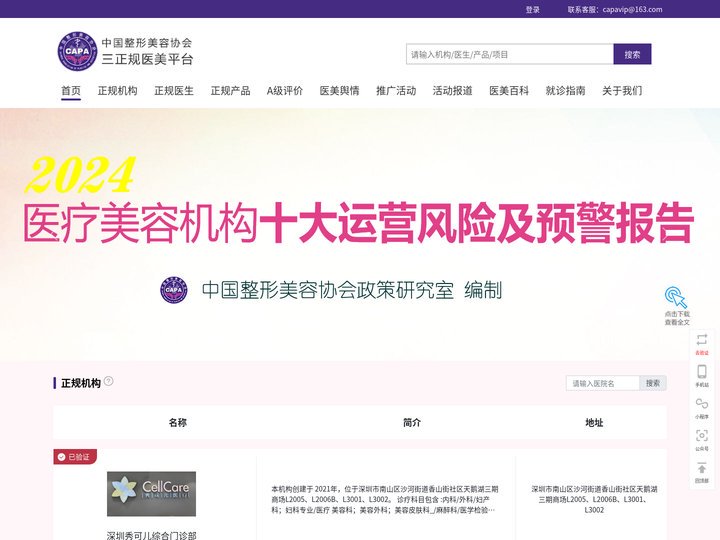Open the 推广活动 navigation tab
The width and height of the screenshot is (720, 540).
pos(396,91)
